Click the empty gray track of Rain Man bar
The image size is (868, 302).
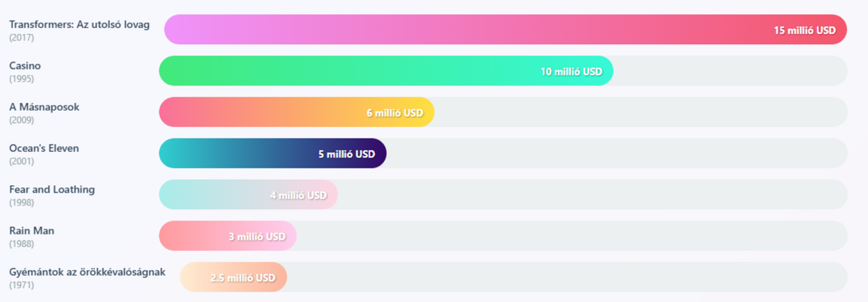point(570,236)
